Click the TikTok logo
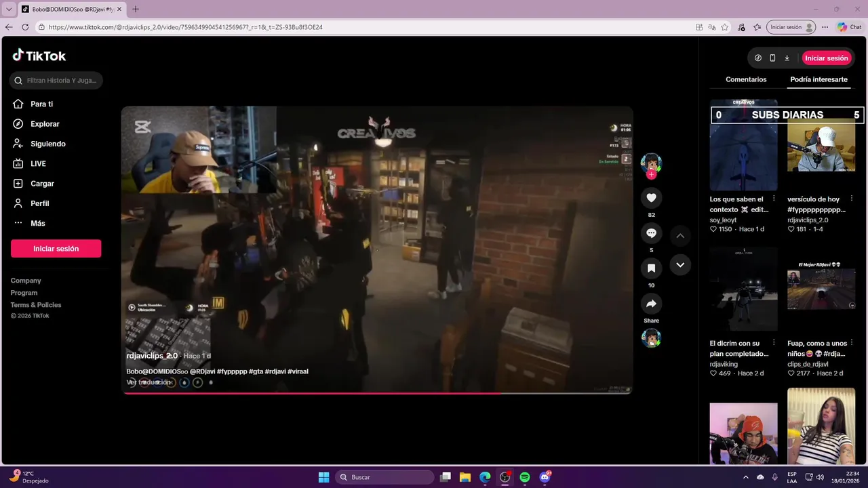 pos(39,56)
